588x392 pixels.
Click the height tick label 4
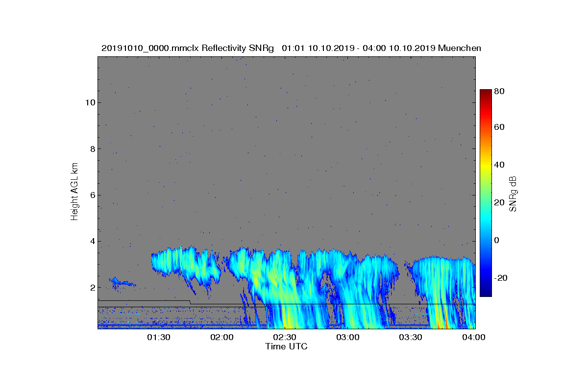[x=92, y=241]
